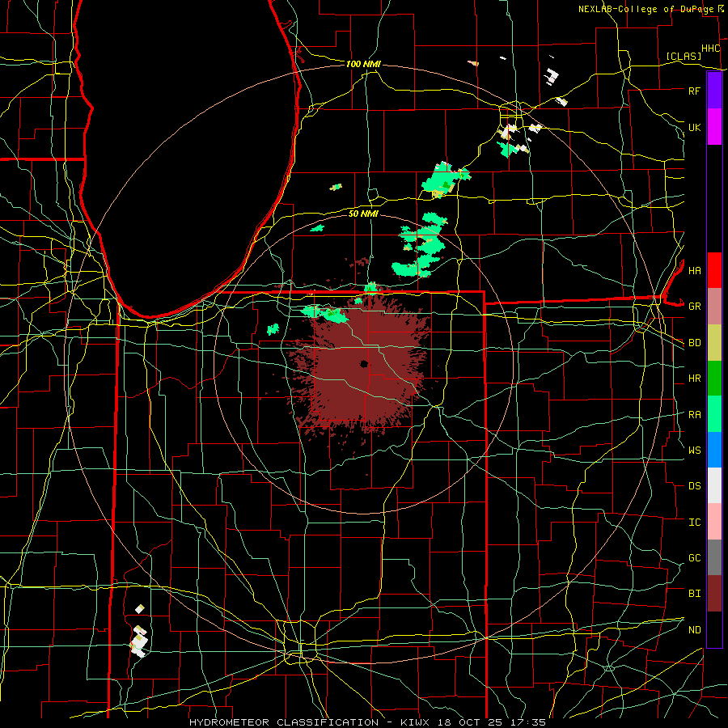Click the UK legend label
728x728 pixels.
(694, 127)
